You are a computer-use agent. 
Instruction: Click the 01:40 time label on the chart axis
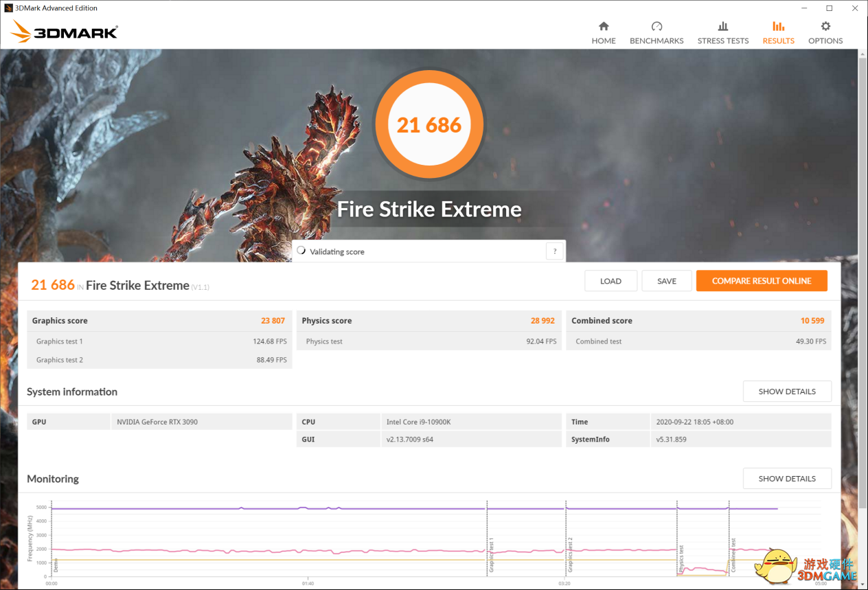[x=308, y=583]
